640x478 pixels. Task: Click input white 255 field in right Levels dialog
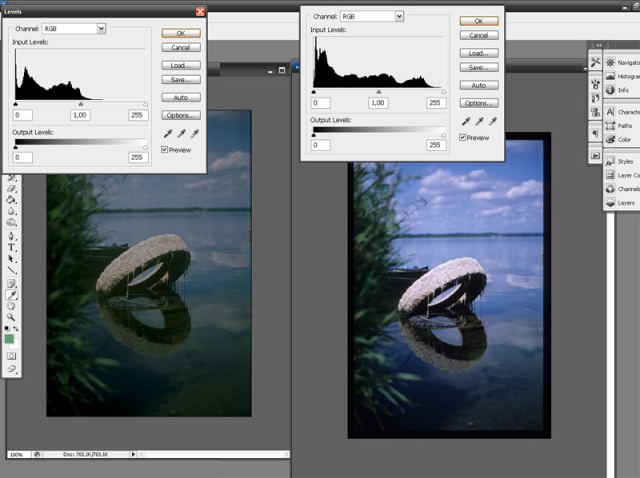[x=436, y=102]
